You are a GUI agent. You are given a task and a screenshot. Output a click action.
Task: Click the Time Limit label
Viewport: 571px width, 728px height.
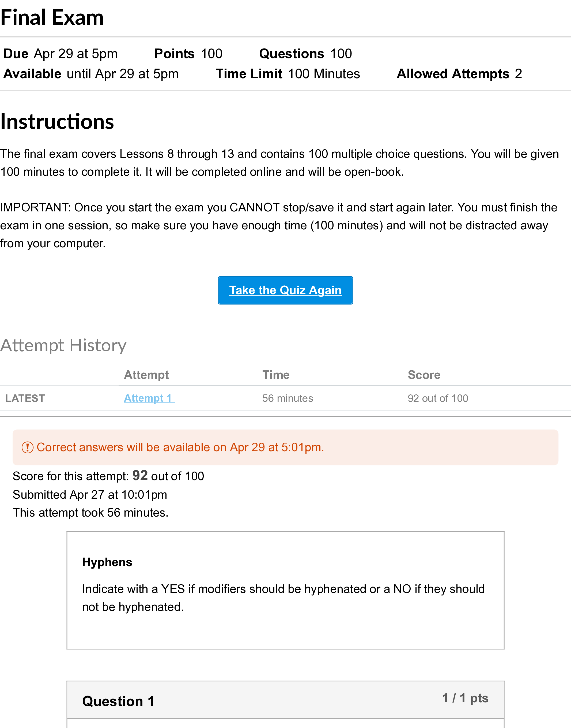click(x=249, y=74)
